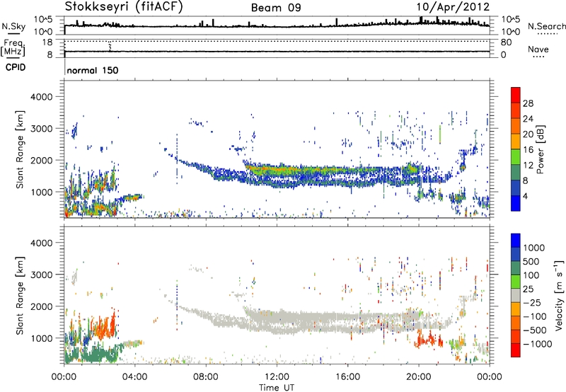Click the '16:00' time axis tick label
The image size is (566, 392).
pos(347,377)
